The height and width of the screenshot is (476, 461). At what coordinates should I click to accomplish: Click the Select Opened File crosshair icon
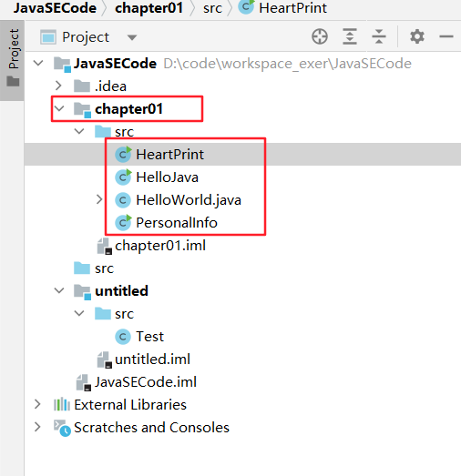[x=320, y=36]
